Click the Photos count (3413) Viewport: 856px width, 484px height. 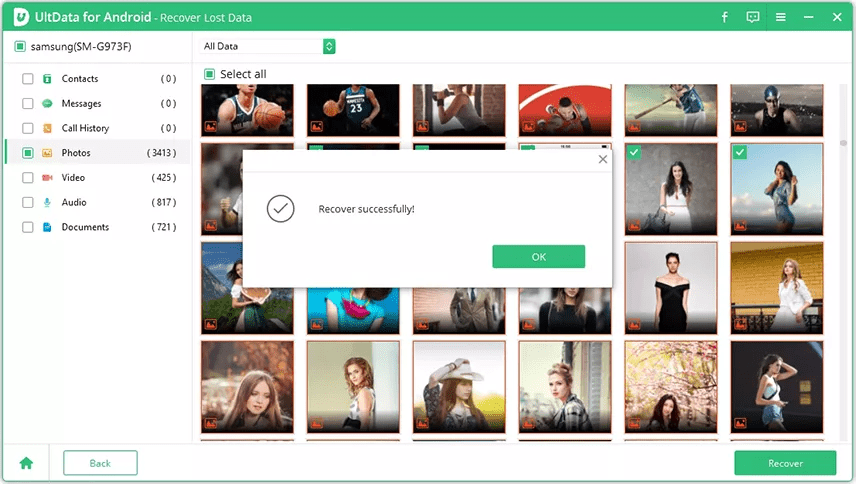(x=162, y=153)
